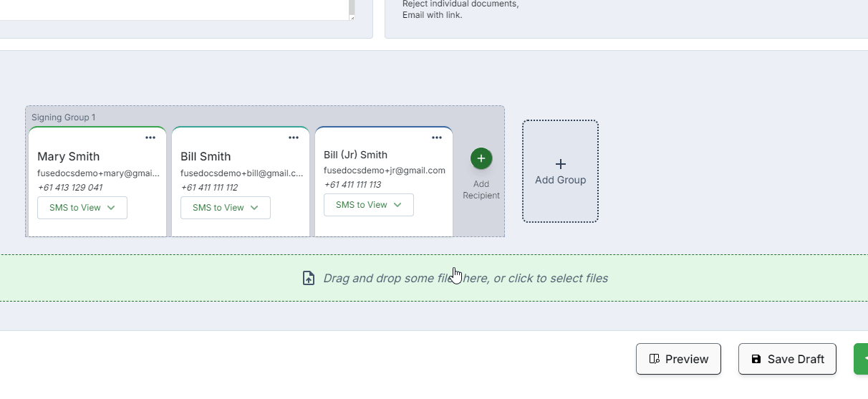Select the Mary Smith recipient name
This screenshot has width=868, height=399.
click(69, 157)
